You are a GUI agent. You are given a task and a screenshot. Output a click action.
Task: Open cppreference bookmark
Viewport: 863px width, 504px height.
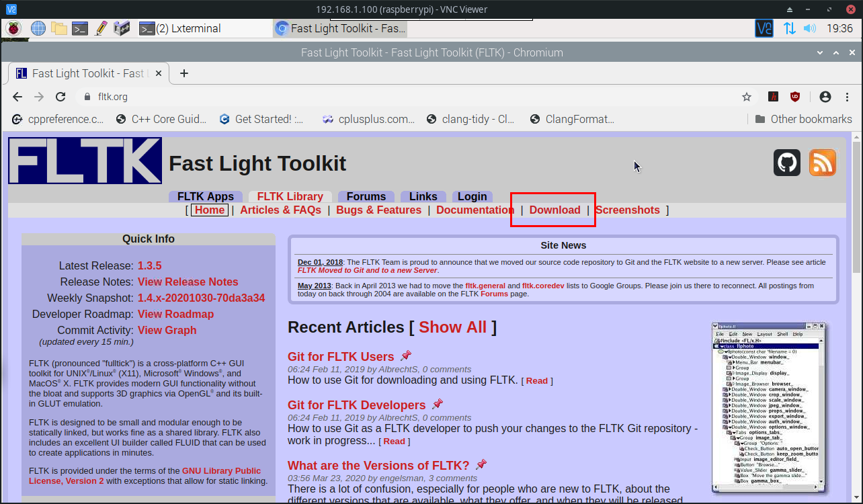[58, 119]
